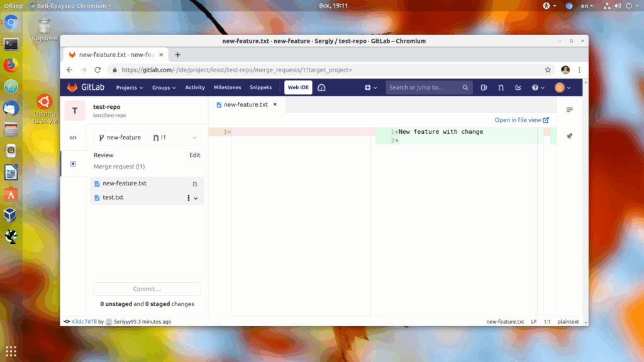Click the line 'New feature with change'
This screenshot has height=362, width=644.
click(441, 132)
